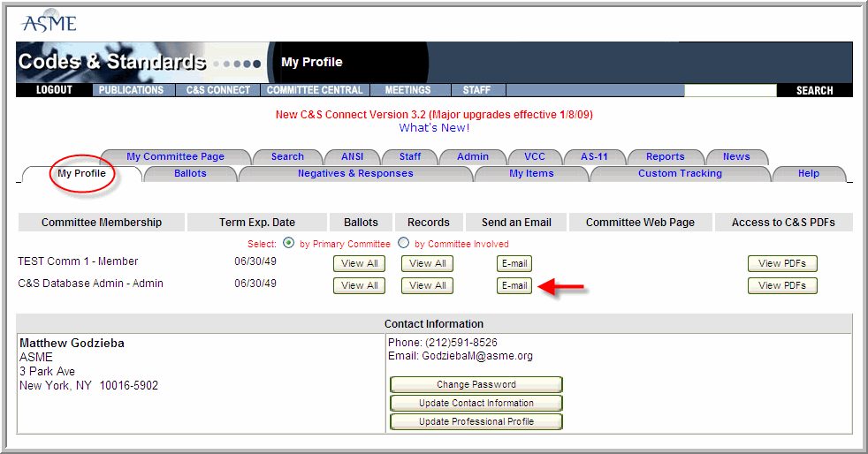Open the Admin tab
The height and width of the screenshot is (454, 868).
473,156
